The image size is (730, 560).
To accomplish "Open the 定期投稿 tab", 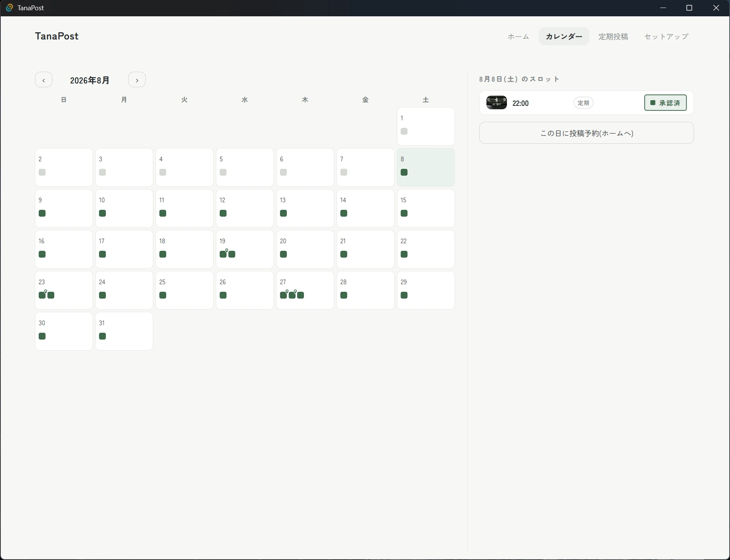I will tap(613, 36).
